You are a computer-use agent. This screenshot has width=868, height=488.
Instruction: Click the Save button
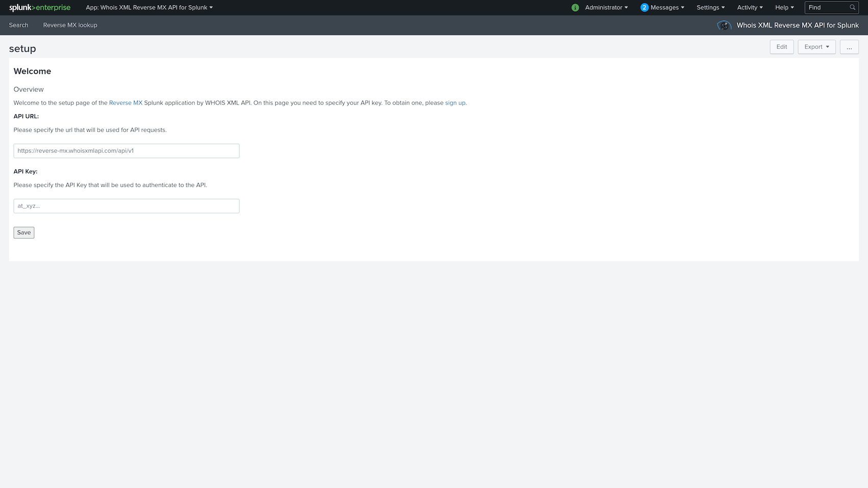[24, 232]
